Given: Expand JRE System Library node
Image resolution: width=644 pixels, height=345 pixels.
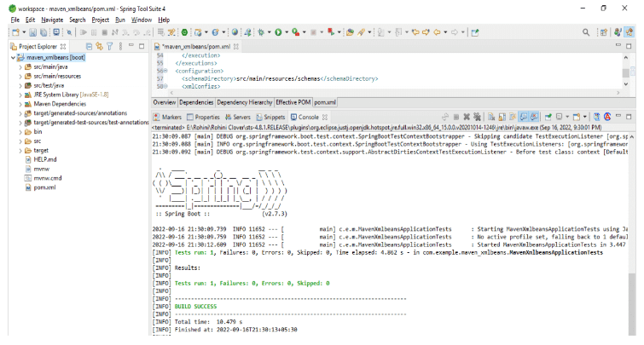Looking at the screenshot, I should 20,95.
